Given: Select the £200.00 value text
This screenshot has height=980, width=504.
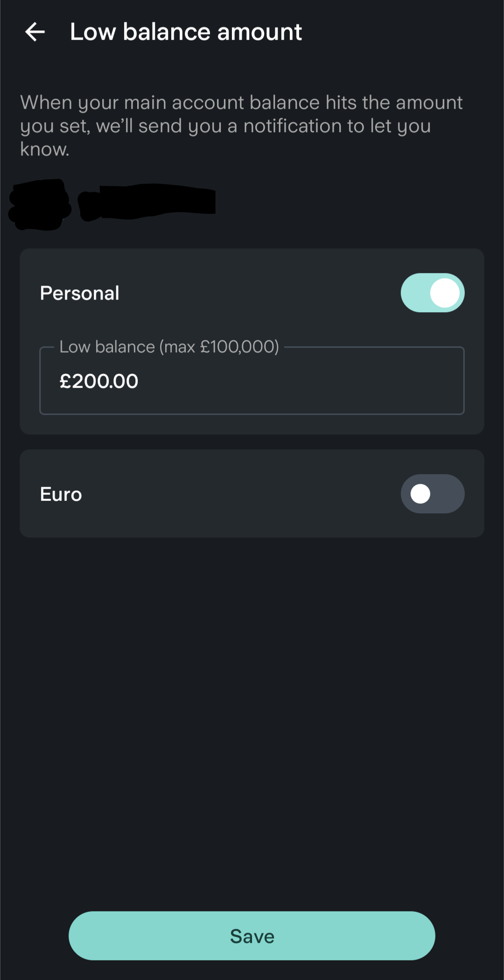Looking at the screenshot, I should coord(99,381).
